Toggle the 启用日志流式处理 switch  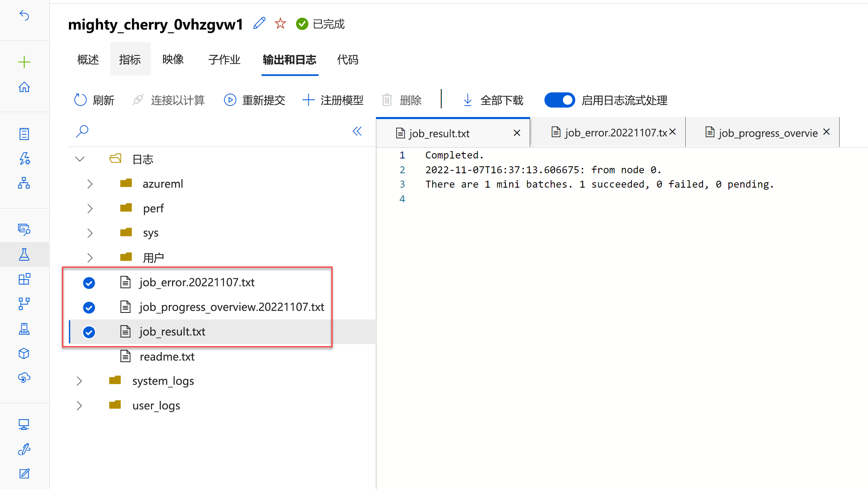559,100
